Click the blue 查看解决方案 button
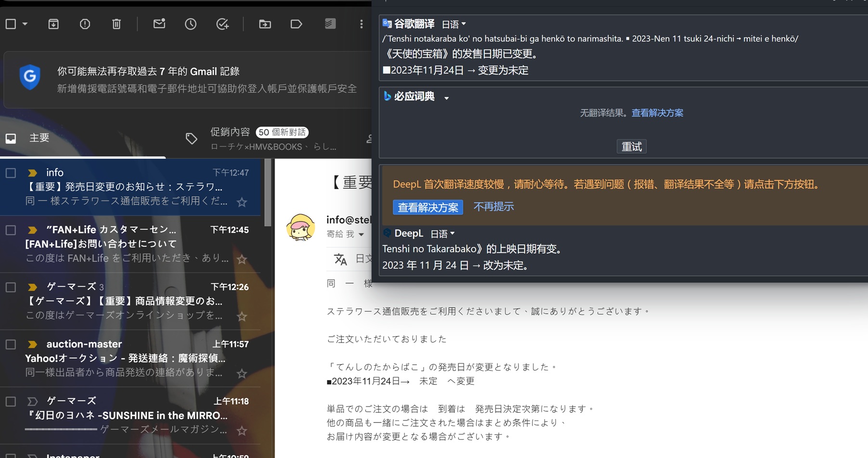The width and height of the screenshot is (868, 458). point(428,207)
